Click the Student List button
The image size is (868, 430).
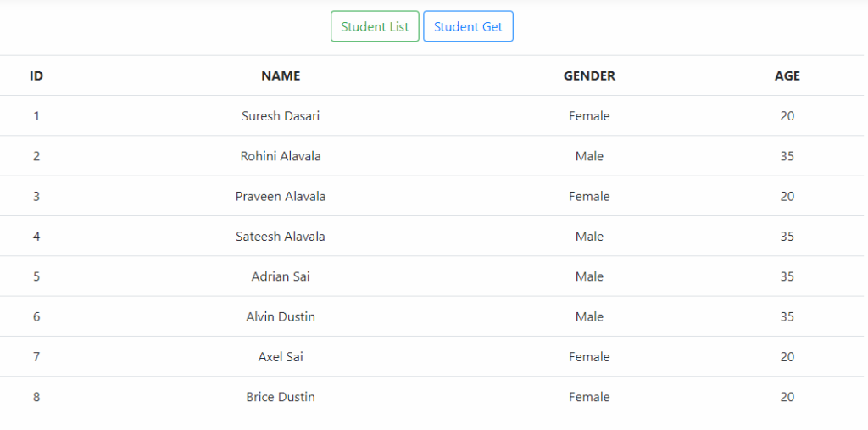click(375, 26)
